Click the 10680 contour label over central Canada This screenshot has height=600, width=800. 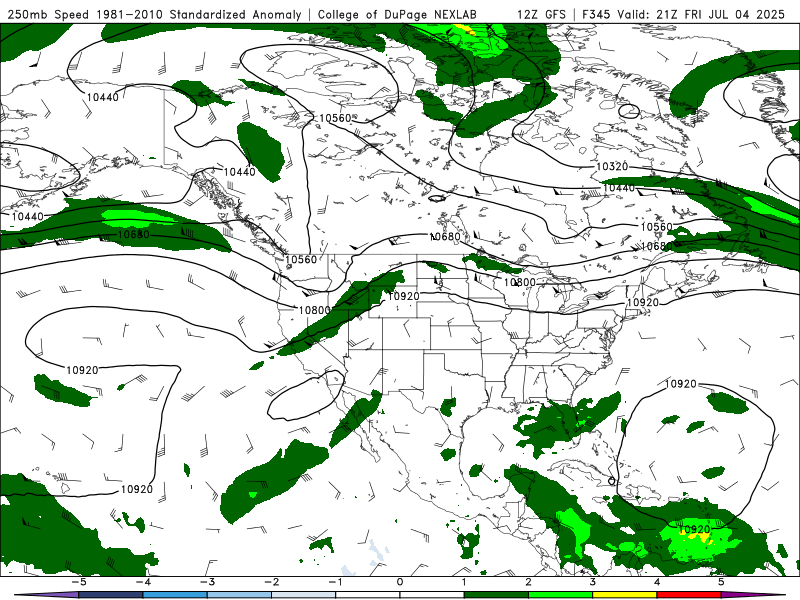pyautogui.click(x=445, y=237)
